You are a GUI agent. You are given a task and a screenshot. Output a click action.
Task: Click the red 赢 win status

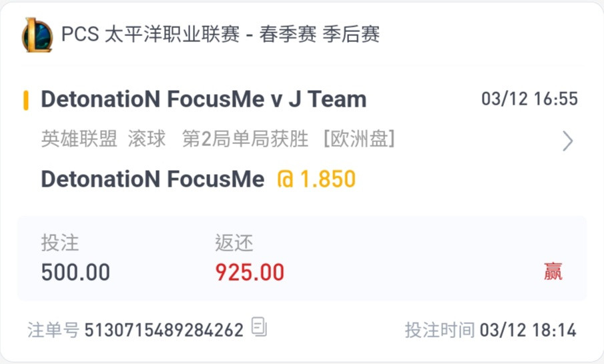tap(553, 271)
